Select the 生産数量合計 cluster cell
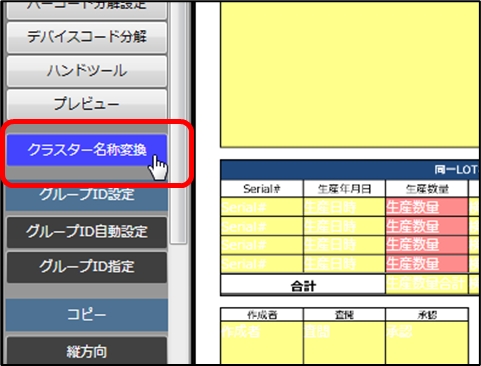This screenshot has width=481, height=366. (x=426, y=284)
